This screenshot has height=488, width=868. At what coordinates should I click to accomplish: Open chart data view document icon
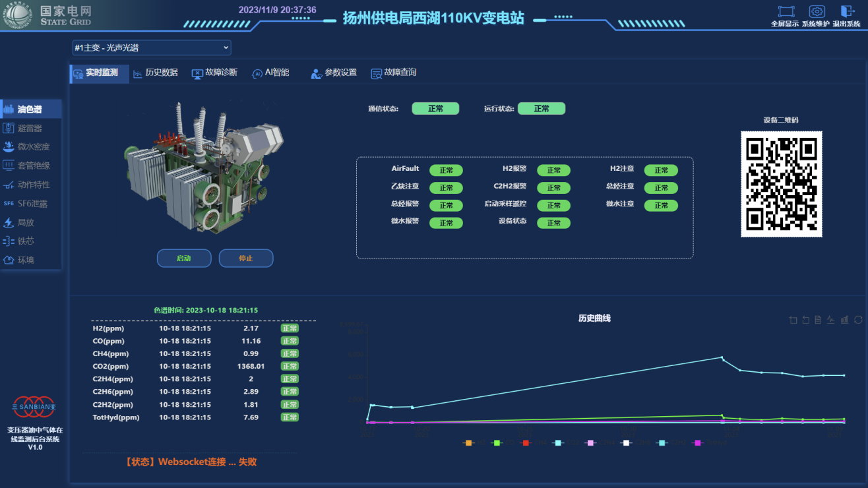818,320
